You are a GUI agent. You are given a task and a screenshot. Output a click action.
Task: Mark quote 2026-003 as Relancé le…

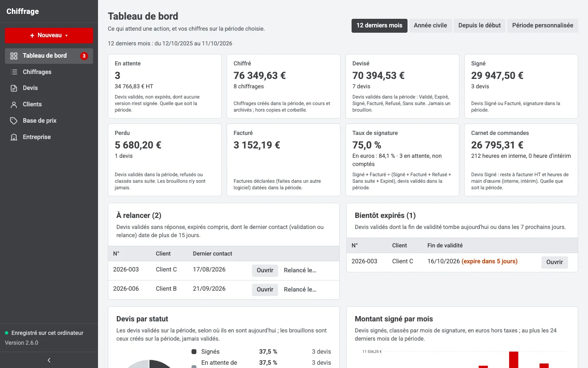(x=300, y=270)
